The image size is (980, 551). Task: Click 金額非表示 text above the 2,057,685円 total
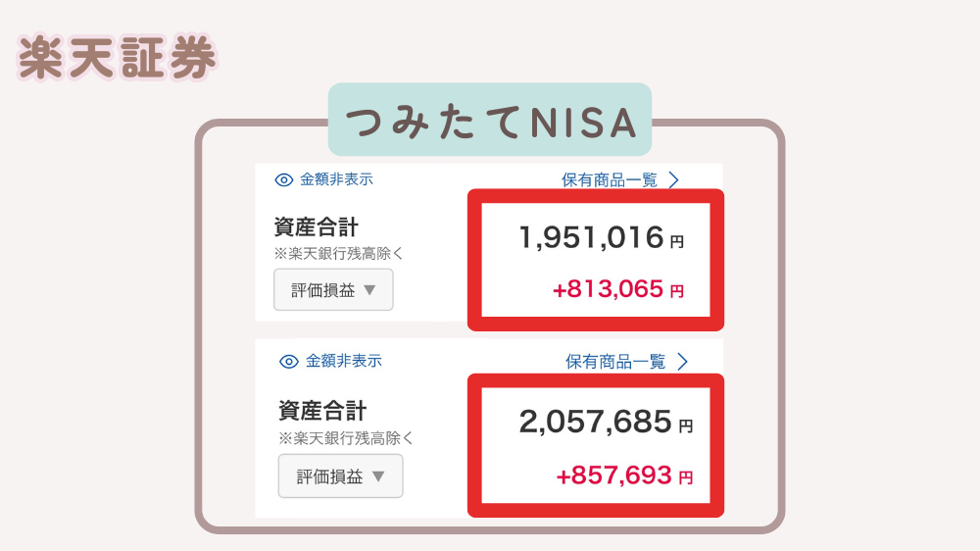[343, 361]
